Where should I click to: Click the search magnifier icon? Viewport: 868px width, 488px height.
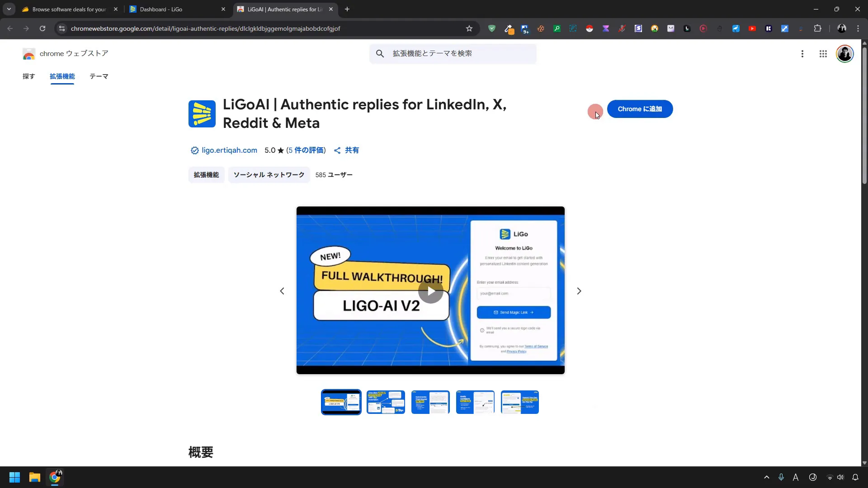[x=380, y=54]
